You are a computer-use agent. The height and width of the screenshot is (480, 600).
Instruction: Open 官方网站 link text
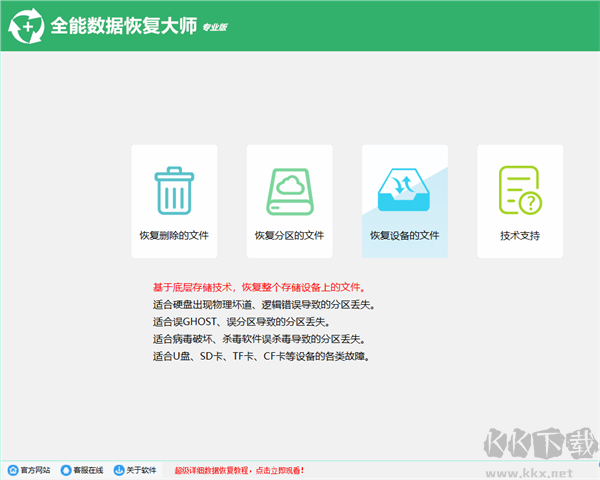35,470
